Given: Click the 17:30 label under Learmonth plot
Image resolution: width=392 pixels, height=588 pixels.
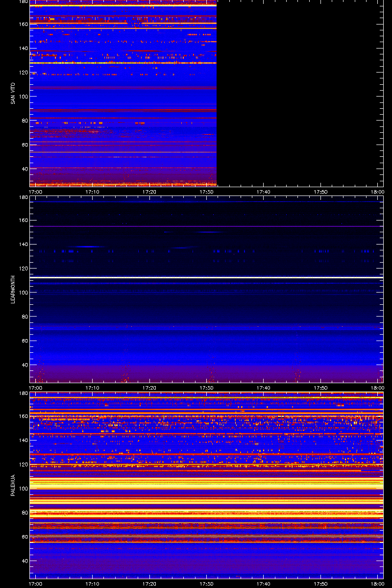Looking at the screenshot, I should [206, 388].
